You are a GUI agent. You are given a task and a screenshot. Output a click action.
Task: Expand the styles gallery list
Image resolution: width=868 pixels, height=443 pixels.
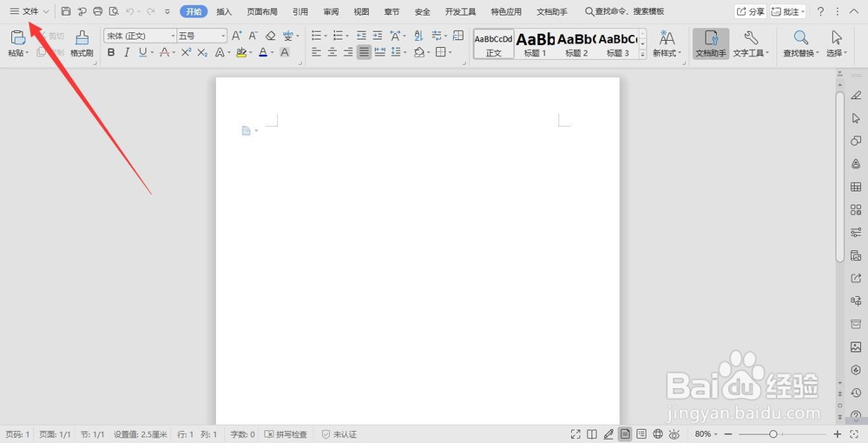642,54
